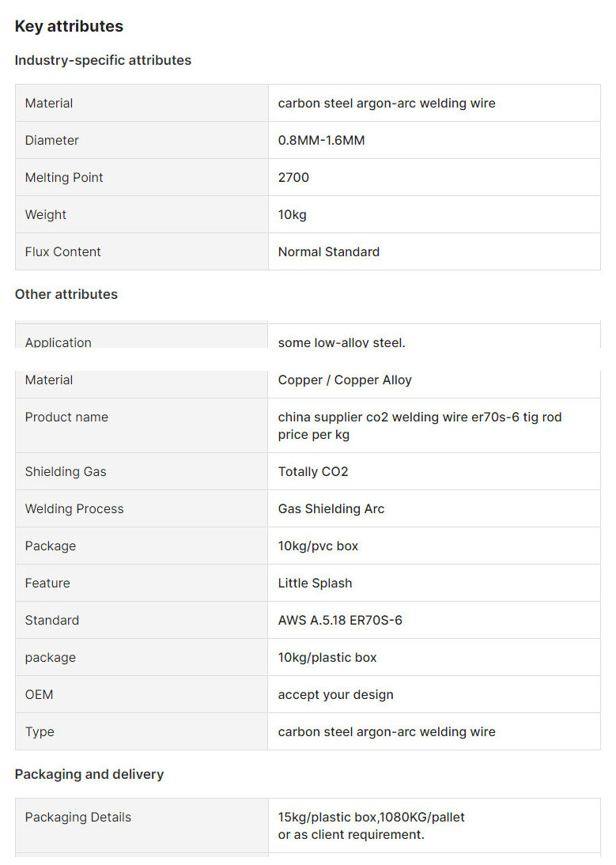
Task: Select the "Little Splash" feature value
Action: (x=315, y=583)
